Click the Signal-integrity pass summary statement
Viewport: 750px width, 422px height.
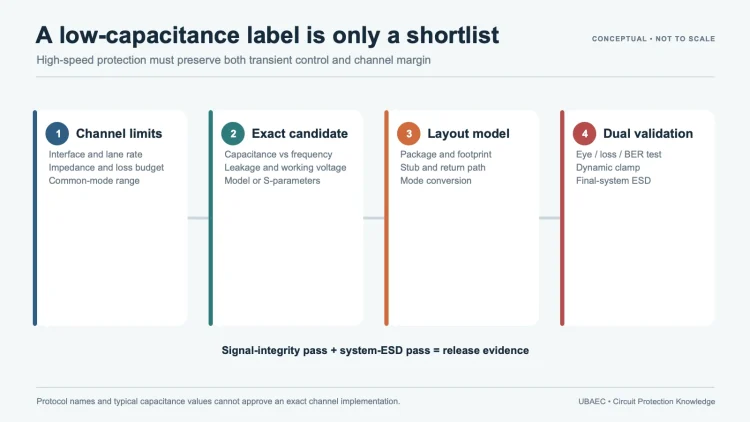click(x=375, y=350)
